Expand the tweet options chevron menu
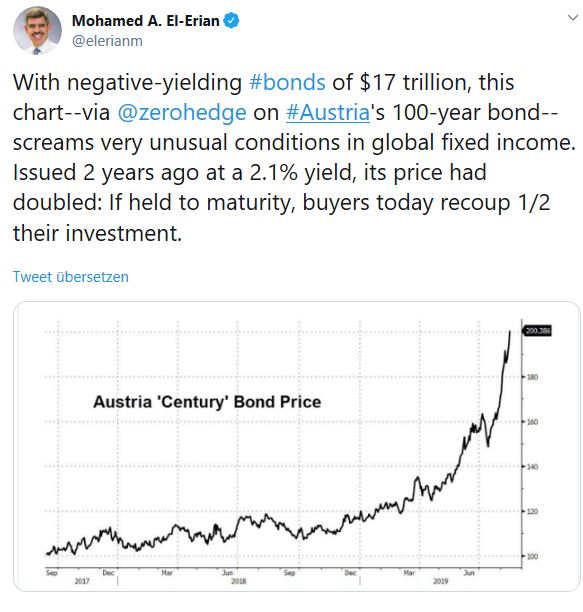Viewport: 583px width, 612px height. pyautogui.click(x=572, y=18)
